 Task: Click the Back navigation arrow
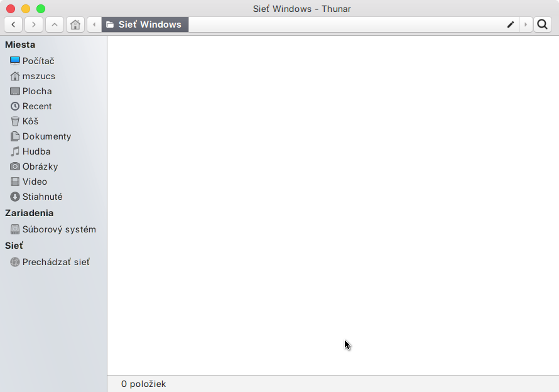tap(13, 24)
